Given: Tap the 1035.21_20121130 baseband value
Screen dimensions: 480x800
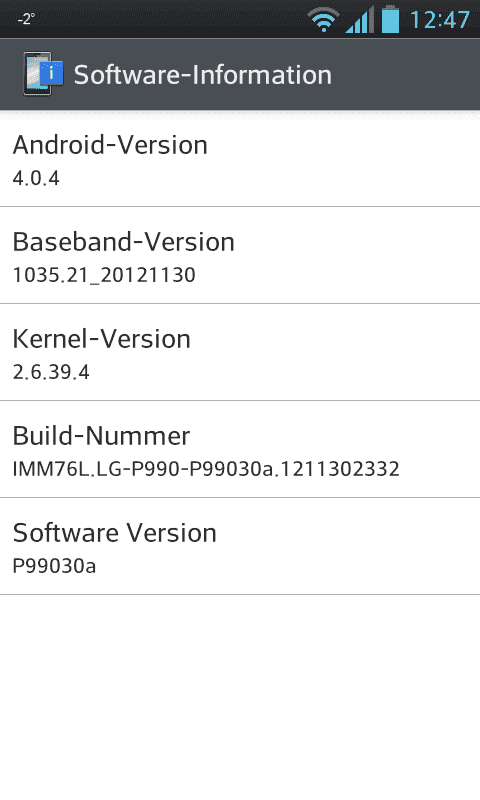Looking at the screenshot, I should point(104,276).
